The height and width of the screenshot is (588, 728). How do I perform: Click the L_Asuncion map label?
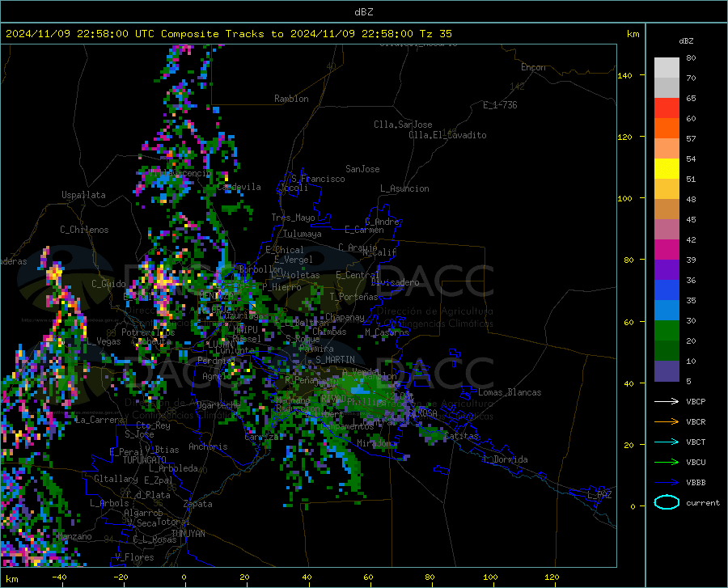pyautogui.click(x=404, y=188)
